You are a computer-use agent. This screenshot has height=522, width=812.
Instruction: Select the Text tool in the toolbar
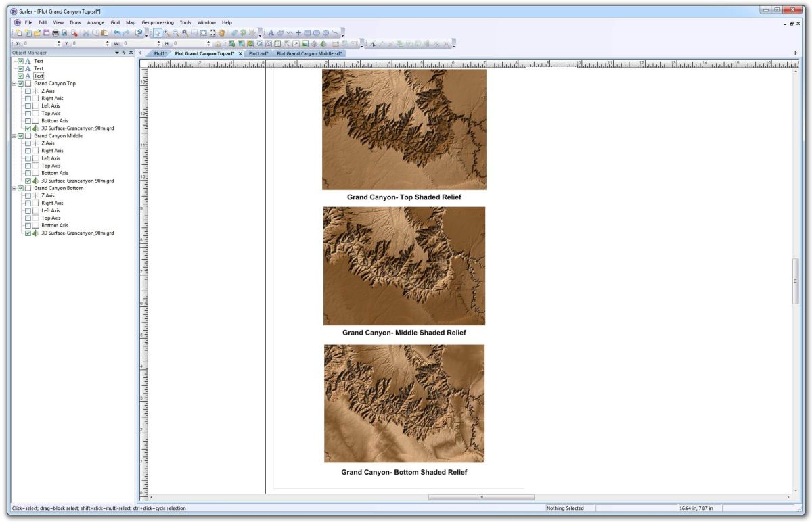pos(272,31)
